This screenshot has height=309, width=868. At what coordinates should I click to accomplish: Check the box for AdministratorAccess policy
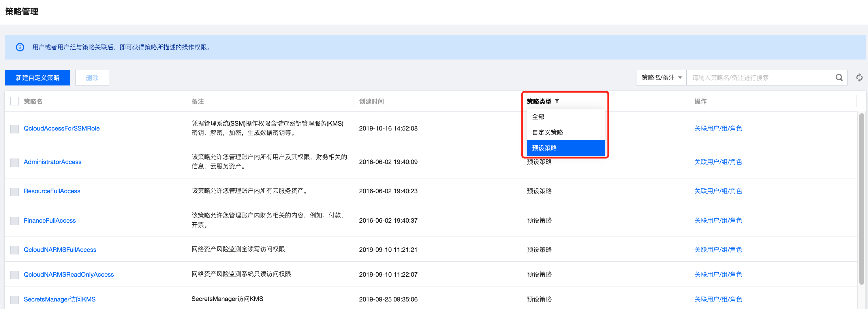point(14,162)
